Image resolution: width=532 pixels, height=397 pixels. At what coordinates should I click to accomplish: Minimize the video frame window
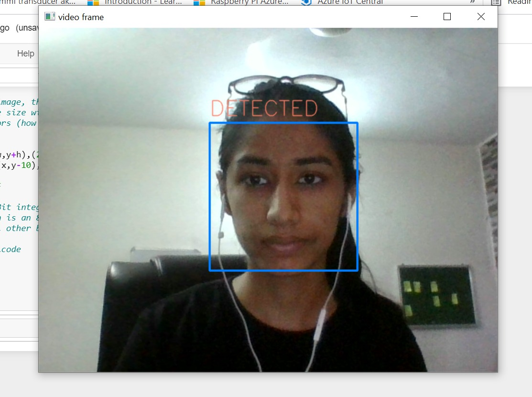coord(414,17)
